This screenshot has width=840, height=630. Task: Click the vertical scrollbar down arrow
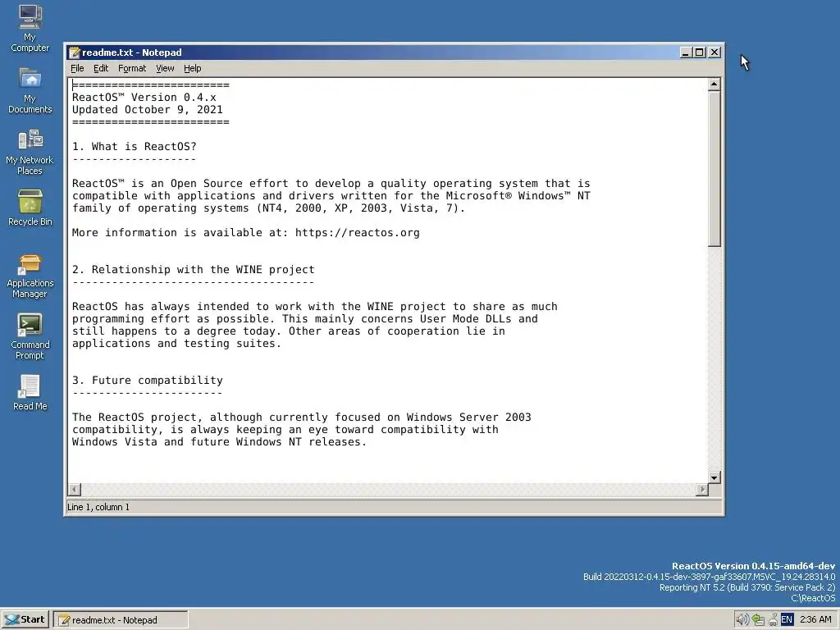(714, 477)
